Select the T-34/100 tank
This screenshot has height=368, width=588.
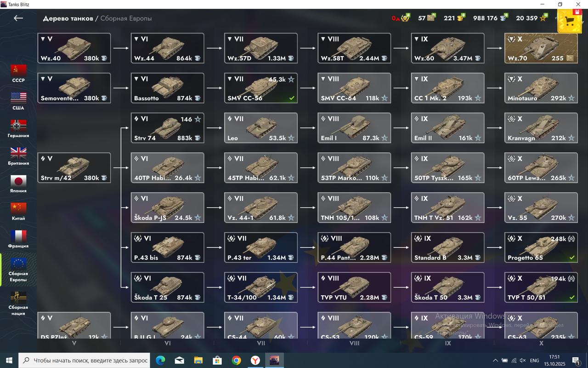[261, 287]
